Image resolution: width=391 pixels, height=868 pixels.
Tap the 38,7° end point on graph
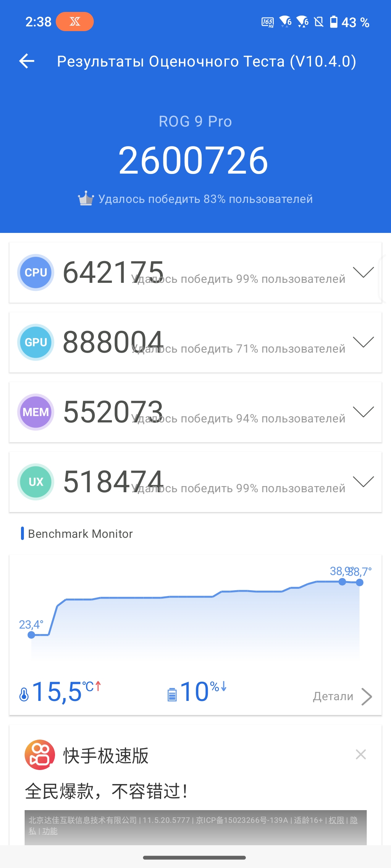pos(360,582)
